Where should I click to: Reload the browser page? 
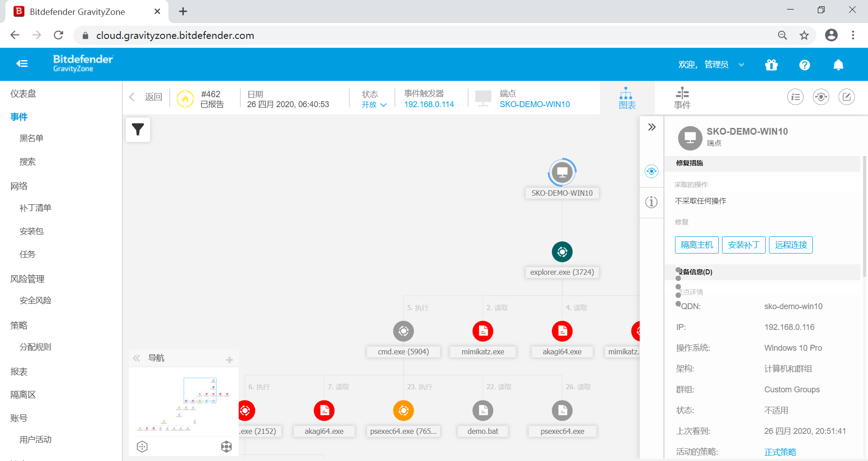pyautogui.click(x=58, y=35)
